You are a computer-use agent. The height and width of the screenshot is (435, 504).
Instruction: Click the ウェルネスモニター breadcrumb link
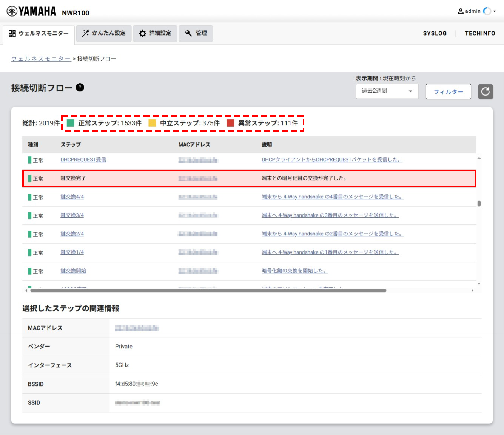coord(41,59)
